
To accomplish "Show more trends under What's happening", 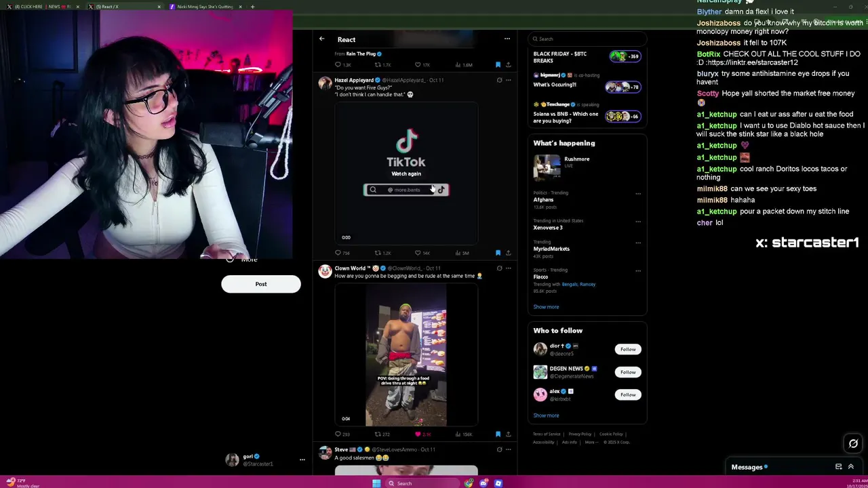I will 546,306.
